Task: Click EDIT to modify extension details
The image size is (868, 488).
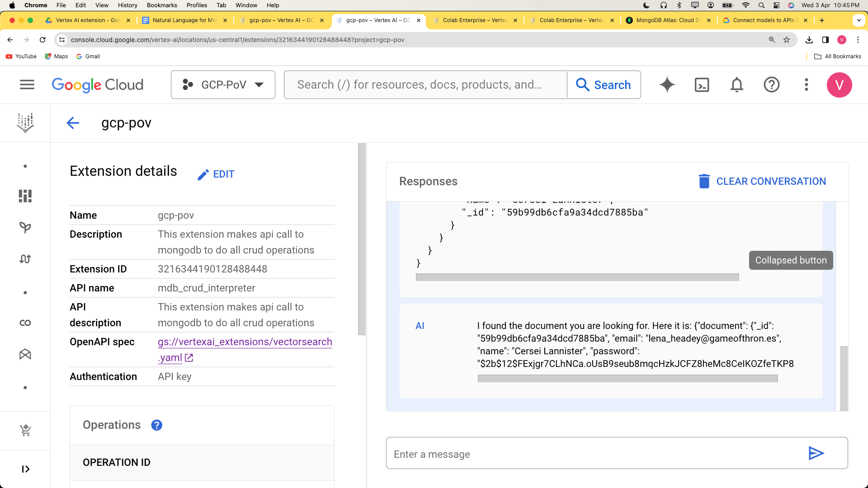Action: pyautogui.click(x=217, y=174)
